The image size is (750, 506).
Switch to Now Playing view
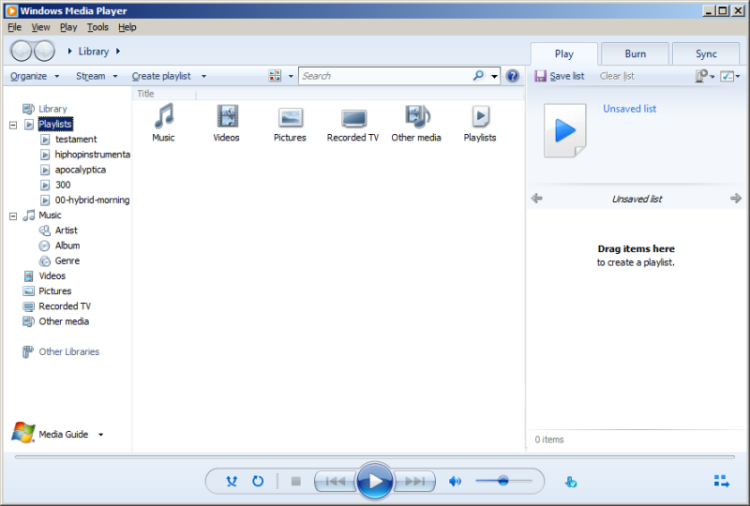[721, 481]
